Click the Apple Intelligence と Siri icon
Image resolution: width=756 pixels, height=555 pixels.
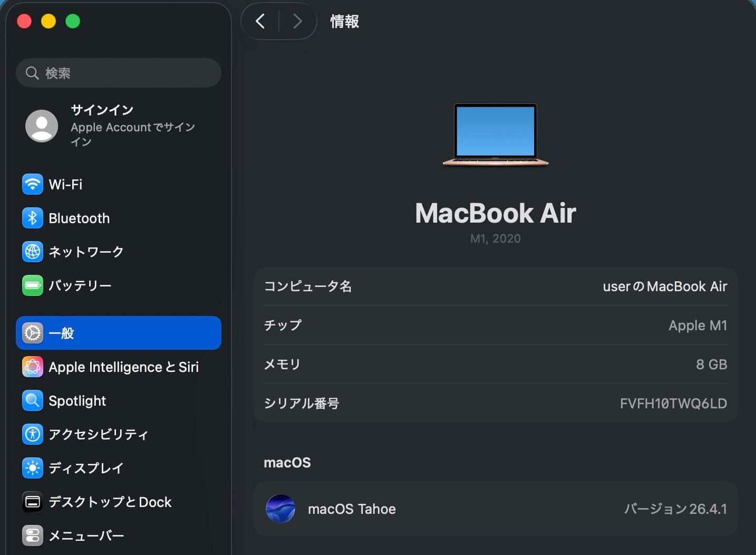[x=33, y=367]
